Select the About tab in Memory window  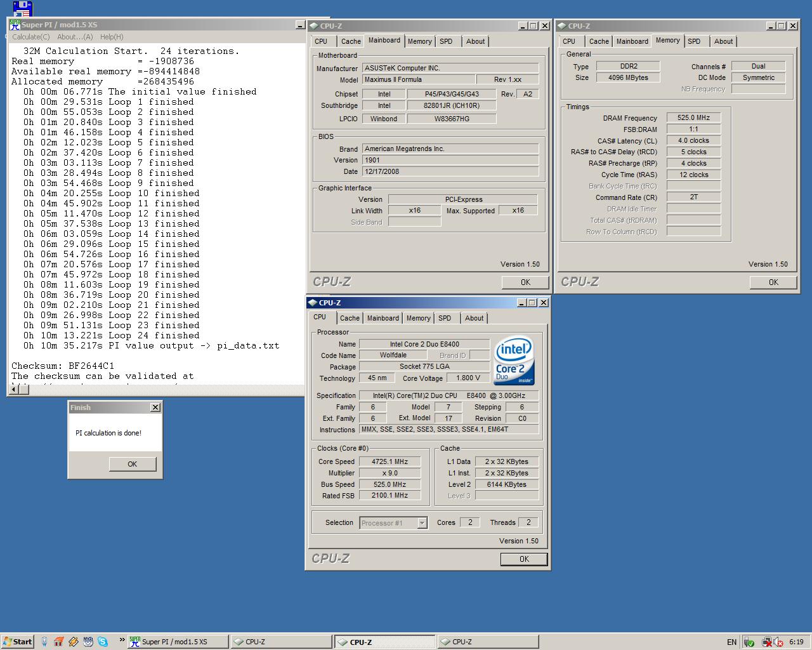pos(723,41)
